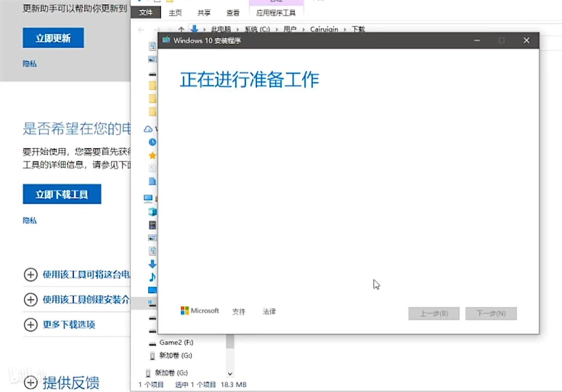Select 下载 in the address breadcrumb
The height and width of the screenshot is (392, 562).
click(358, 29)
